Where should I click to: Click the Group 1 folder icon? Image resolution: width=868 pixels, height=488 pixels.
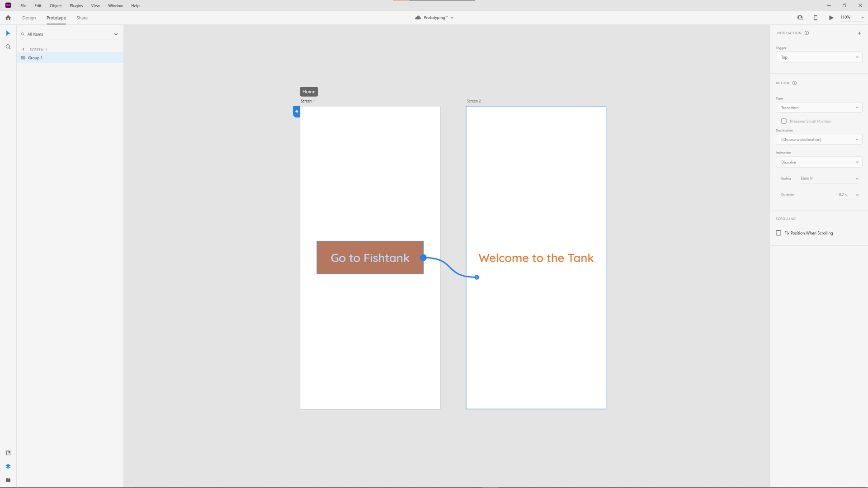click(23, 58)
